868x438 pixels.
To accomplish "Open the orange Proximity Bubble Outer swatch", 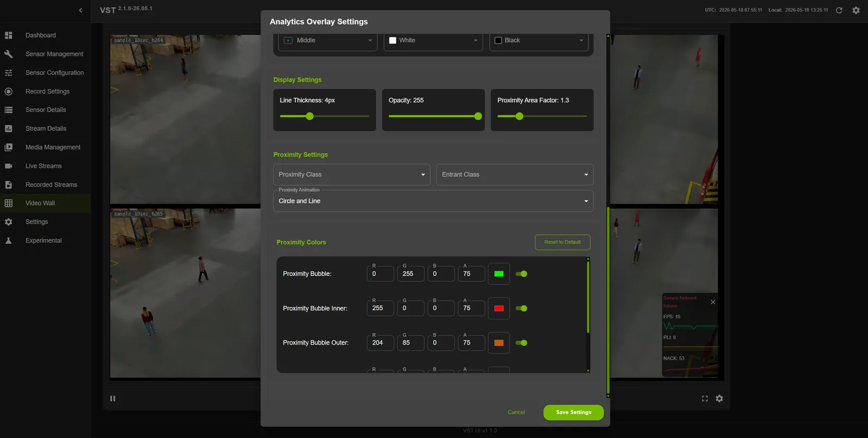I will click(x=499, y=343).
